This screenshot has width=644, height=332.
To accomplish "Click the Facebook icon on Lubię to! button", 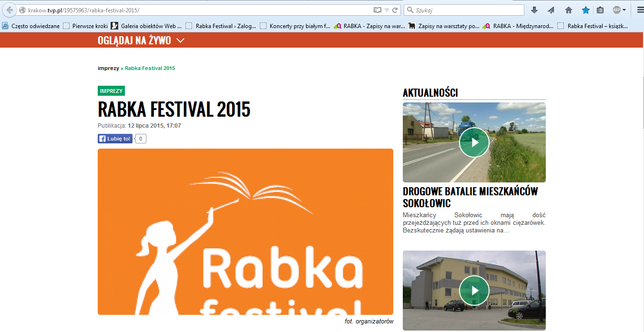I will click(102, 139).
